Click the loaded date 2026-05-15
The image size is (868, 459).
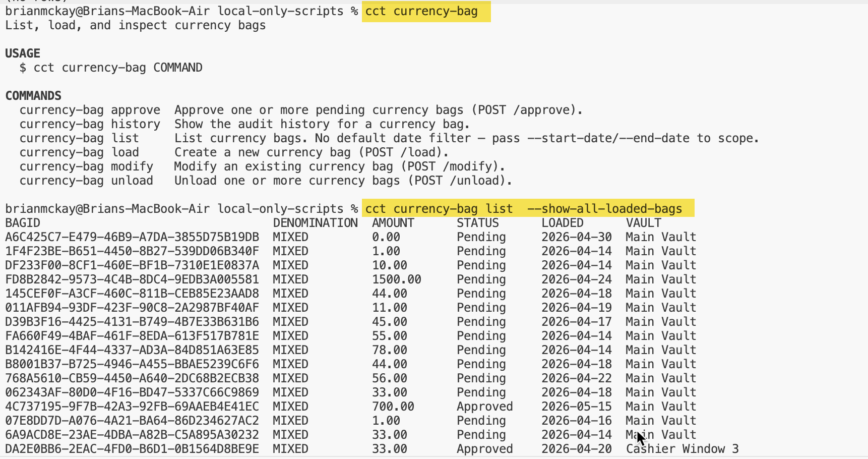point(577,407)
